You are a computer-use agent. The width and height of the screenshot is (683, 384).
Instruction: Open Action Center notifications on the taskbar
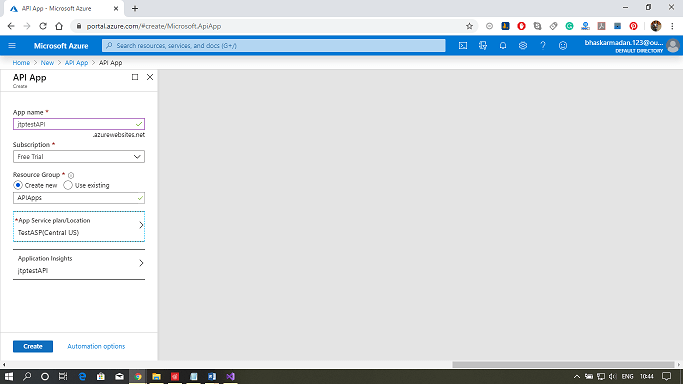click(x=666, y=377)
